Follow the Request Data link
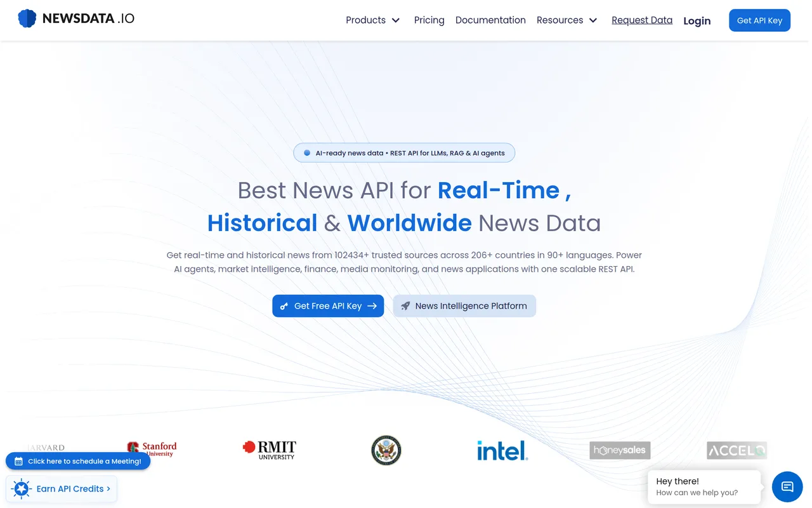Image resolution: width=812 pixels, height=508 pixels. pyautogui.click(x=642, y=20)
